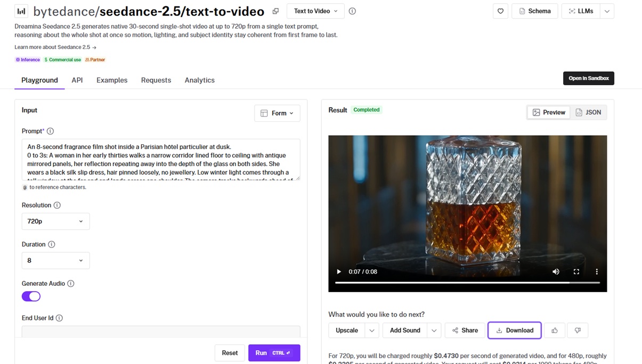Screen dimensions: 642x364
Task: Seek using the video progress bar
Action: pyautogui.click(x=467, y=283)
